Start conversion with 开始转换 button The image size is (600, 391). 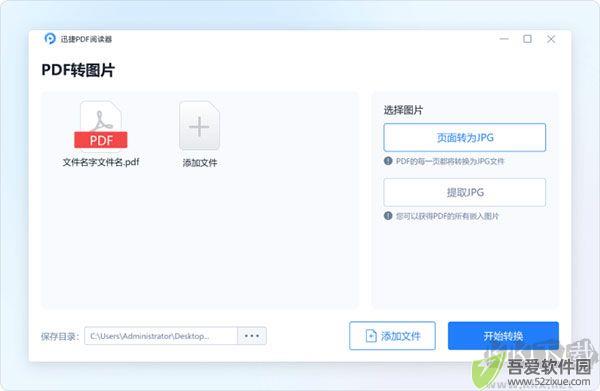coord(503,336)
